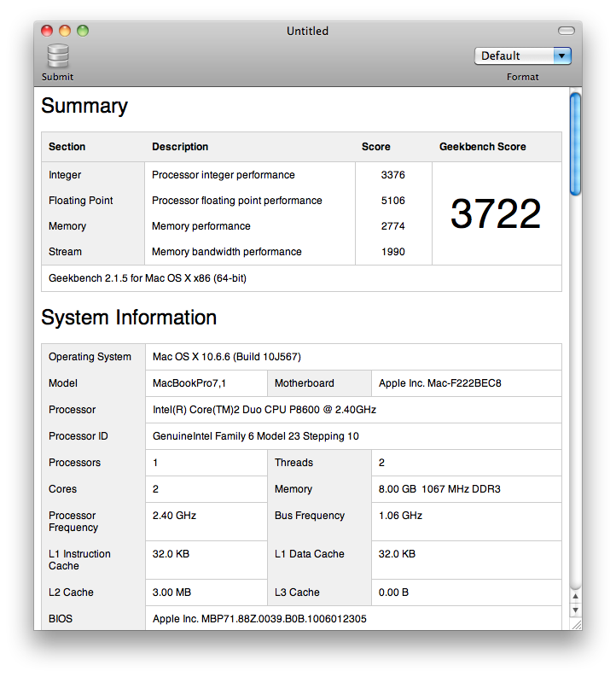The image size is (616, 677).
Task: Click the Integer score value 3376
Action: pos(393,175)
